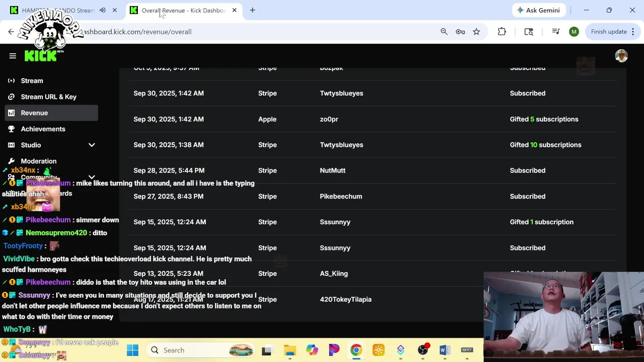This screenshot has height=362, width=644.
Task: Click 'Gifted 10 subscriptions' entry
Action: (x=545, y=145)
